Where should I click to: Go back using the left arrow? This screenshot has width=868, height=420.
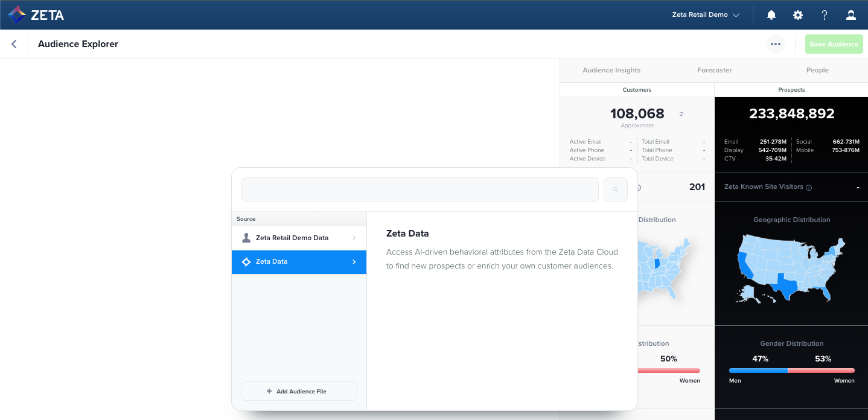[14, 44]
